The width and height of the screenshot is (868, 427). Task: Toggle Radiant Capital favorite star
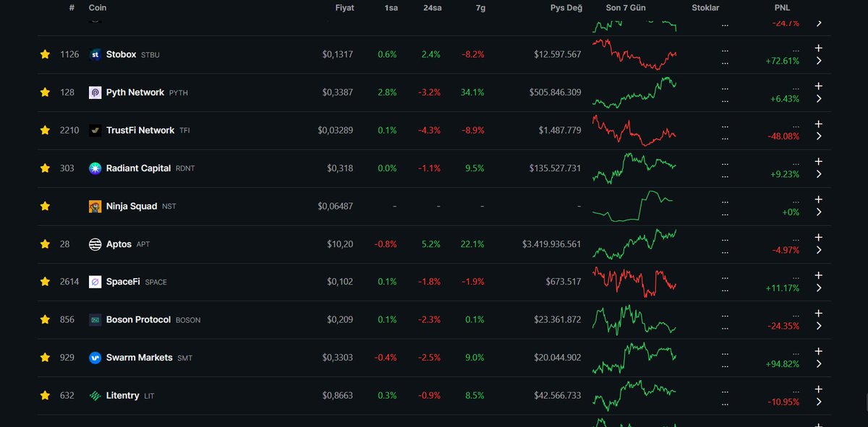point(45,168)
